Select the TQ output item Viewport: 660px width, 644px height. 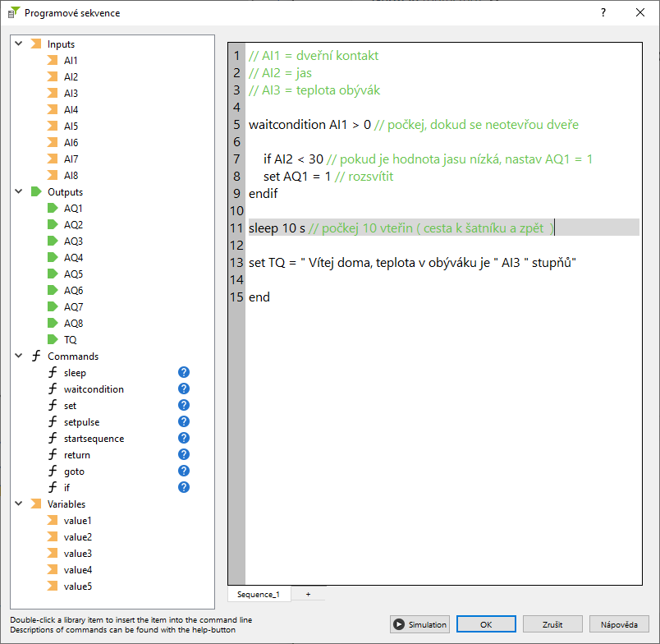tap(70, 340)
